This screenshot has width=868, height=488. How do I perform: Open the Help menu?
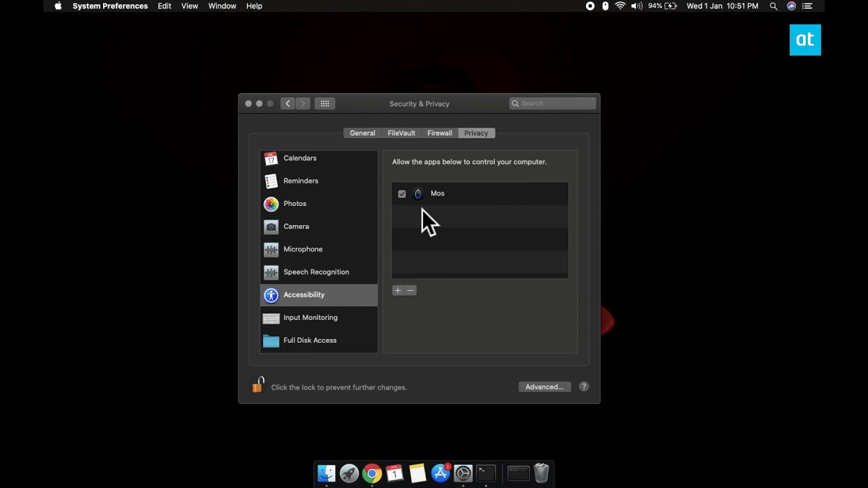click(x=254, y=6)
